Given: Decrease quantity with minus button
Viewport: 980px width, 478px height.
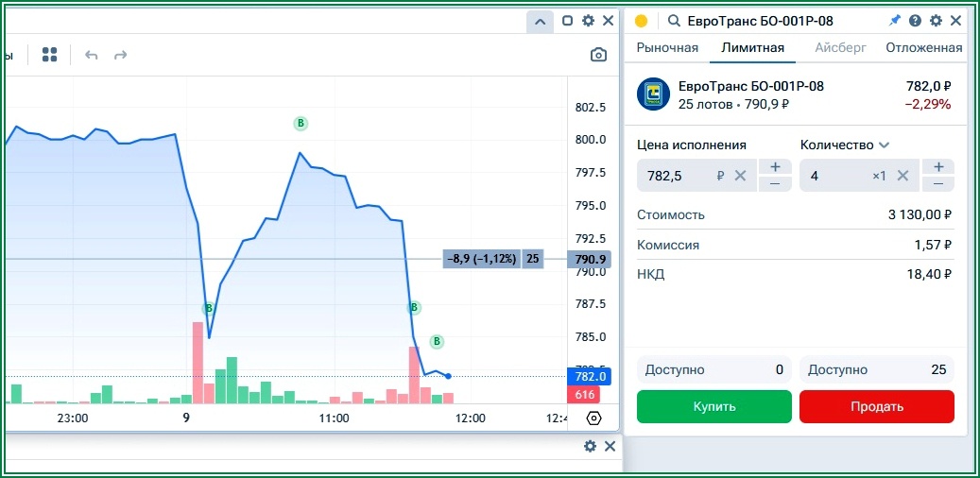Looking at the screenshot, I should tap(937, 183).
